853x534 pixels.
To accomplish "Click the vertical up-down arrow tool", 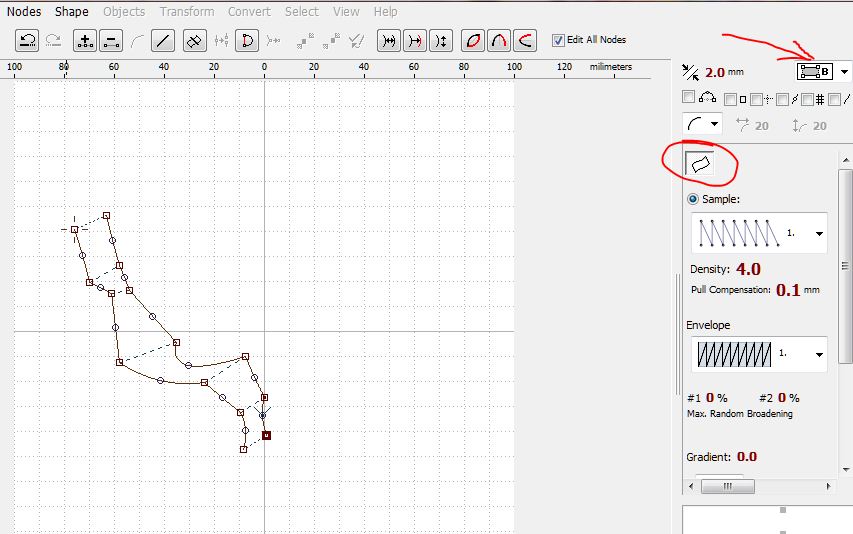I will point(441,41).
